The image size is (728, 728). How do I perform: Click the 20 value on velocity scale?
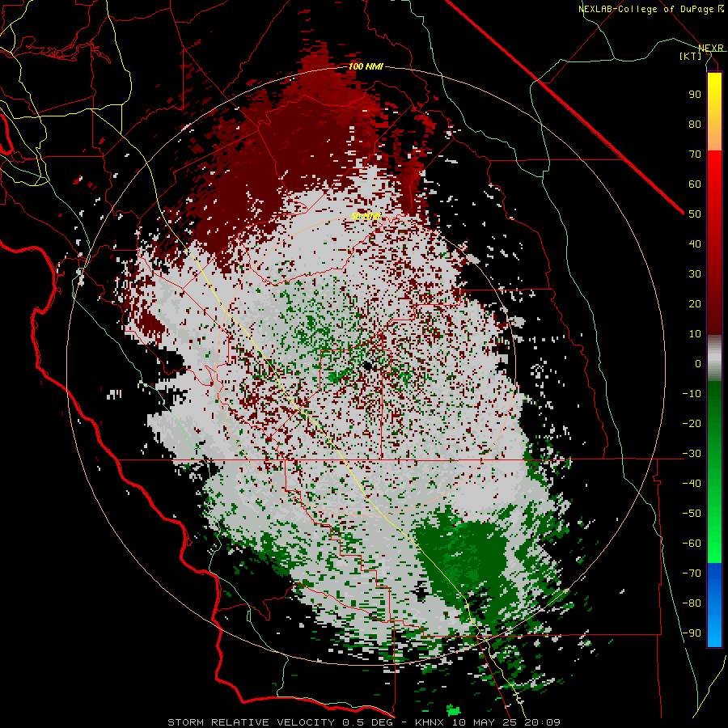[x=695, y=303]
